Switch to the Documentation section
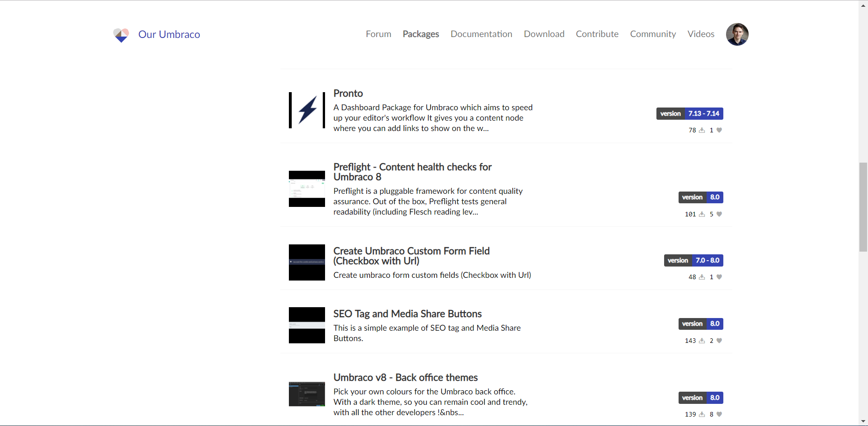 481,34
